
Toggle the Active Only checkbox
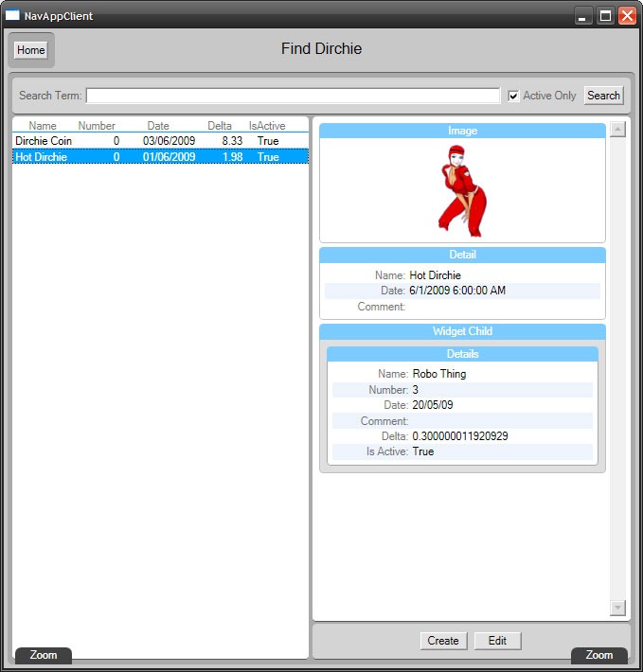click(x=513, y=96)
